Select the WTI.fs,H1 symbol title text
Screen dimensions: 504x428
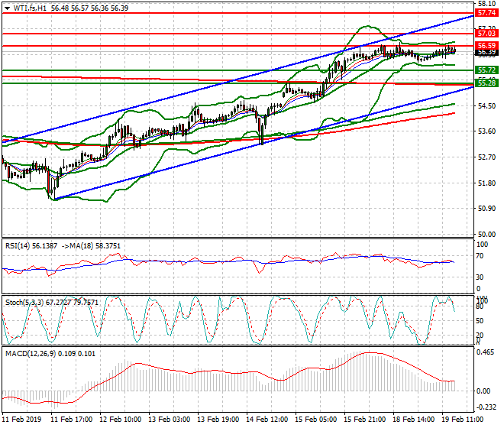(30, 8)
